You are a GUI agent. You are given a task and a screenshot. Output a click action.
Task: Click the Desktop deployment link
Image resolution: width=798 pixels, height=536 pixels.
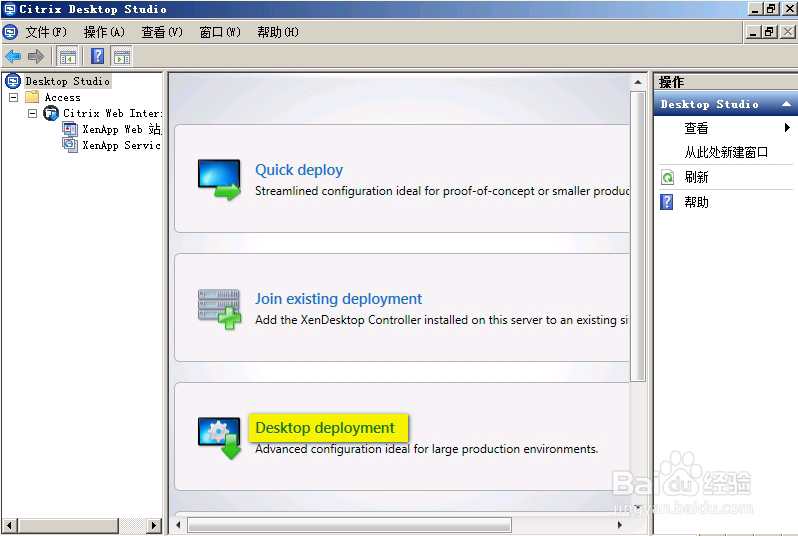(x=325, y=428)
